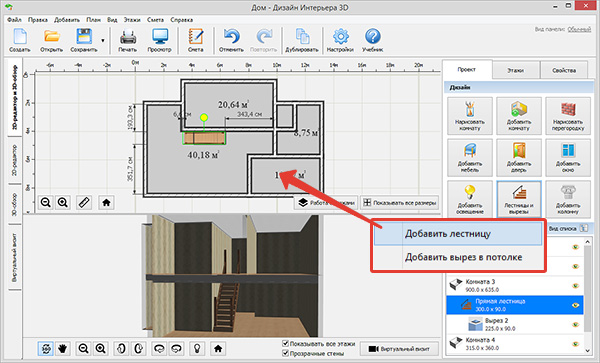
Task: Expand the Сохранить dropdown arrow
Action: coord(103,41)
